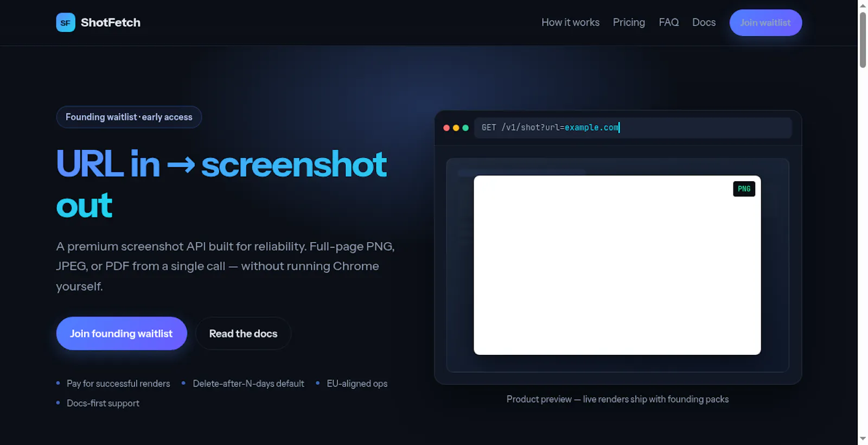Click the premium screenshot API description paragraph
This screenshot has width=868, height=445.
tap(226, 266)
